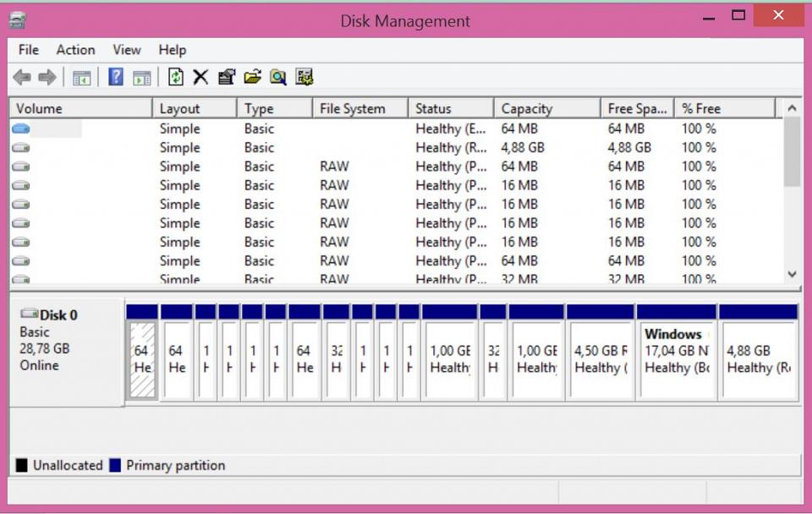This screenshot has height=514, width=812.
Task: Click the Refresh toolbar icon
Action: click(175, 78)
